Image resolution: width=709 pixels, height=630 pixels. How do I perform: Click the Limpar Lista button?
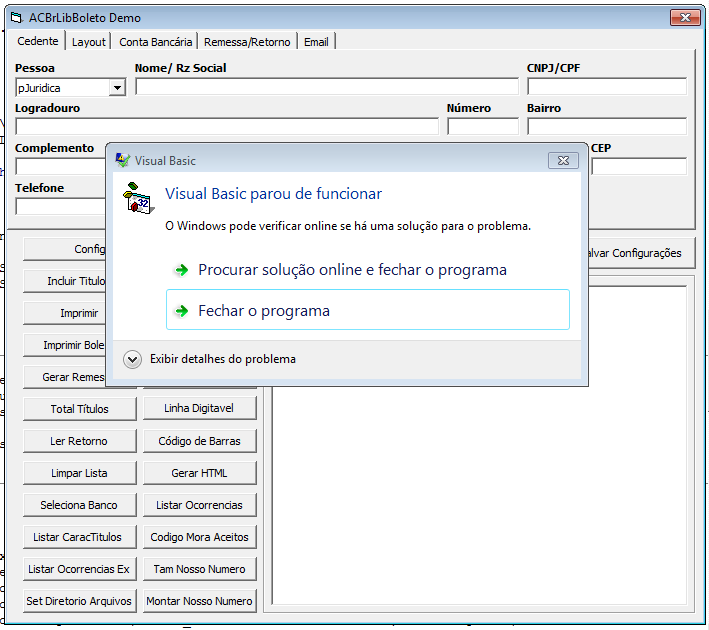(x=80, y=473)
